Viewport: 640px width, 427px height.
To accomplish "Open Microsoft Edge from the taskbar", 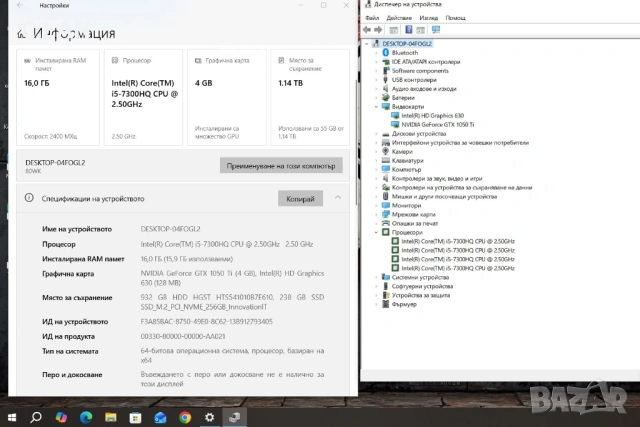I will (x=86, y=417).
